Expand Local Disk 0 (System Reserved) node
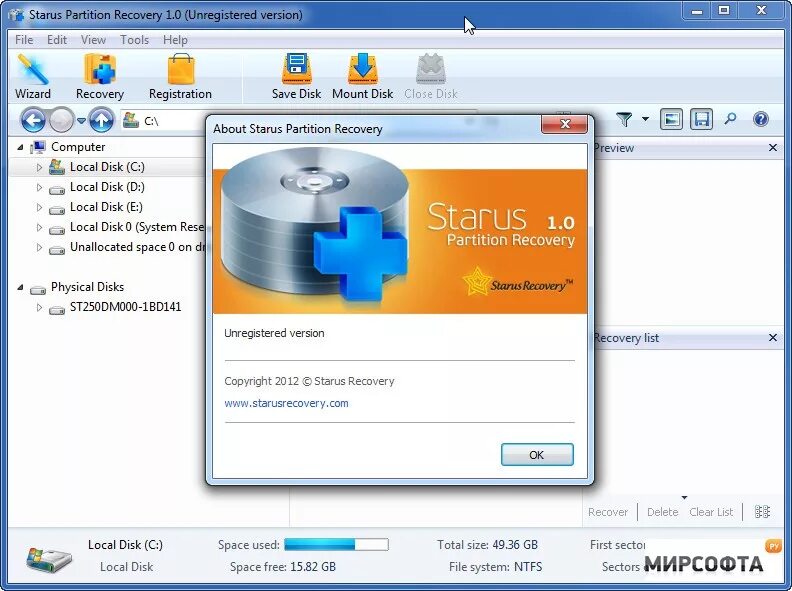 (39, 227)
